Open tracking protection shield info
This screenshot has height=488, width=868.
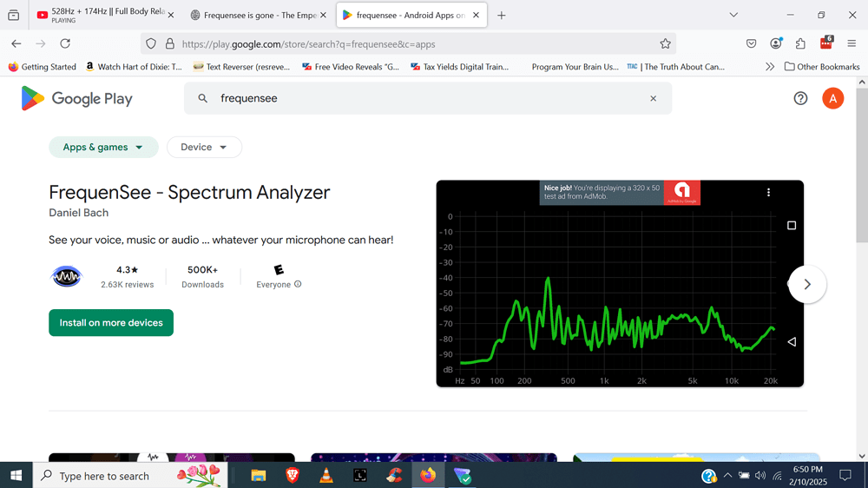coord(150,43)
